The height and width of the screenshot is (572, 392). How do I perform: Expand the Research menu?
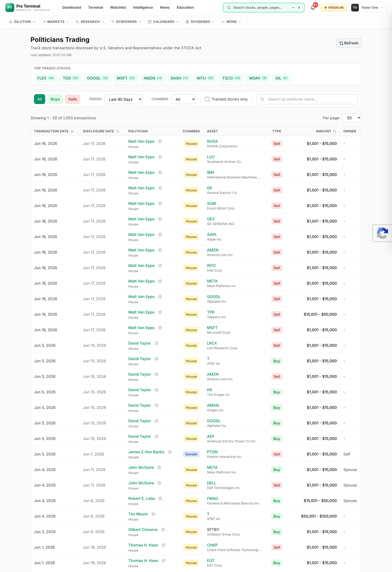[x=90, y=22]
